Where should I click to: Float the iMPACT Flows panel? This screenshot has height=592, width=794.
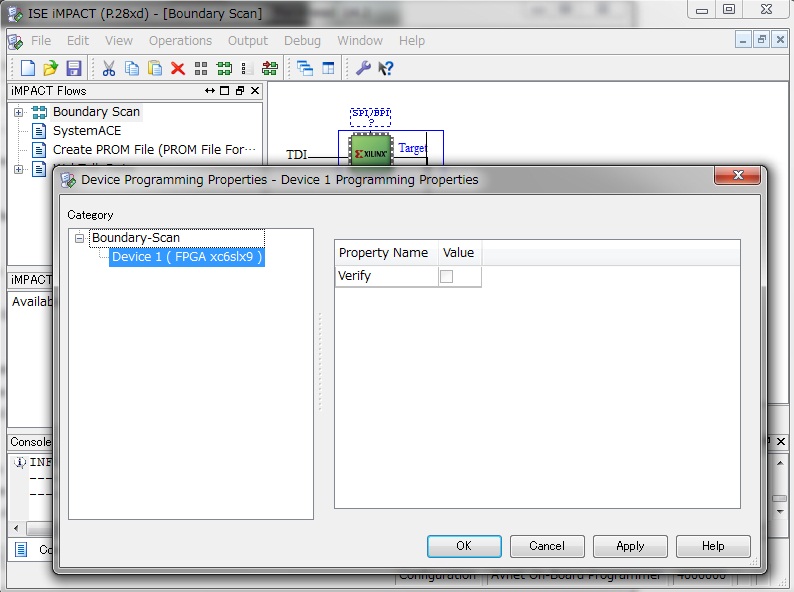[240, 91]
